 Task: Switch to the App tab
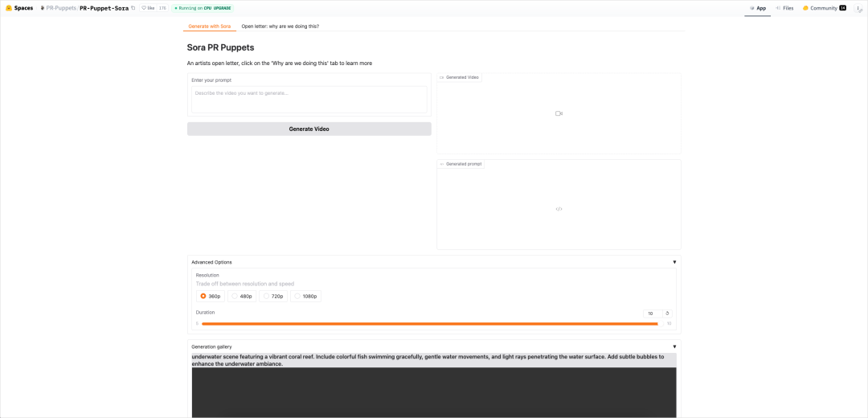[x=758, y=8]
